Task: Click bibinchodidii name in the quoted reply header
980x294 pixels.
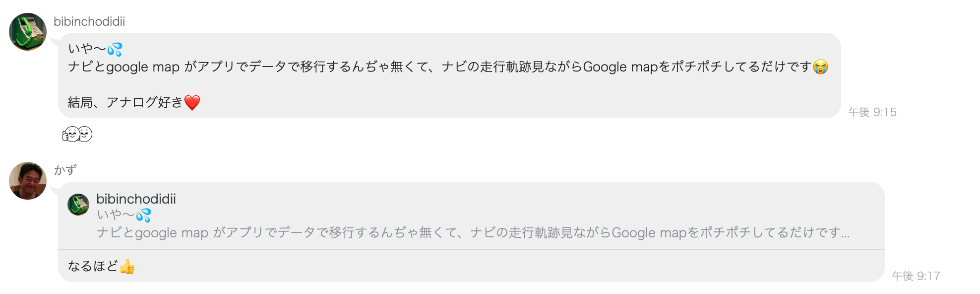Action: click(x=136, y=199)
